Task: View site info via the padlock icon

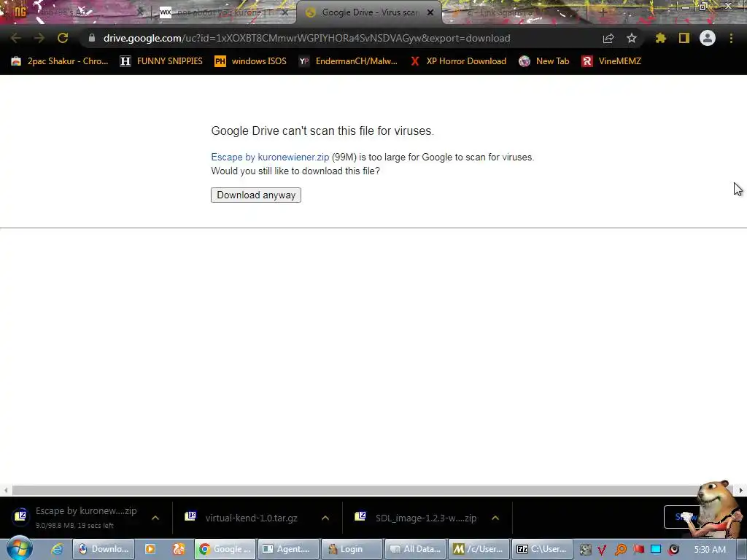Action: [x=91, y=38]
